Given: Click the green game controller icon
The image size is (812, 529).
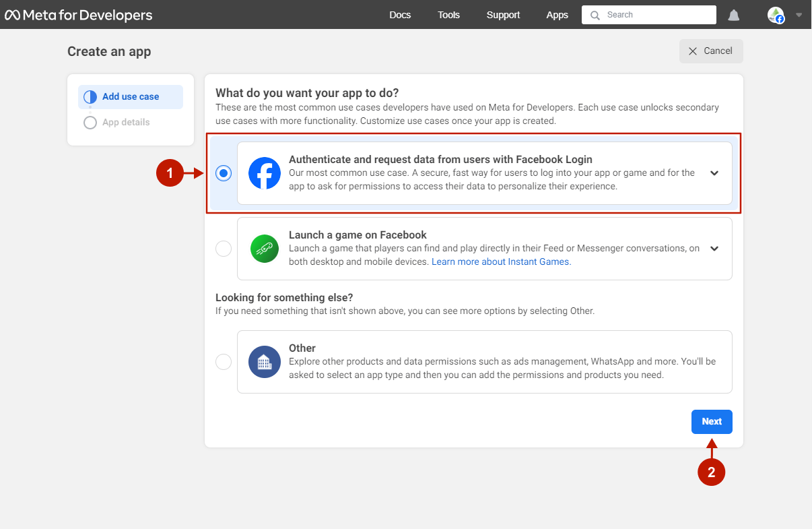Looking at the screenshot, I should pos(265,249).
